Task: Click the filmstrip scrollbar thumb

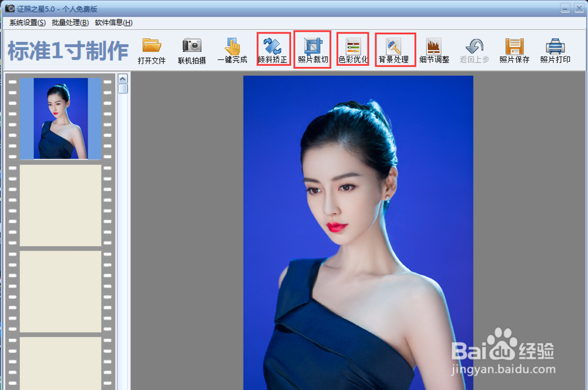Action: tap(123, 88)
